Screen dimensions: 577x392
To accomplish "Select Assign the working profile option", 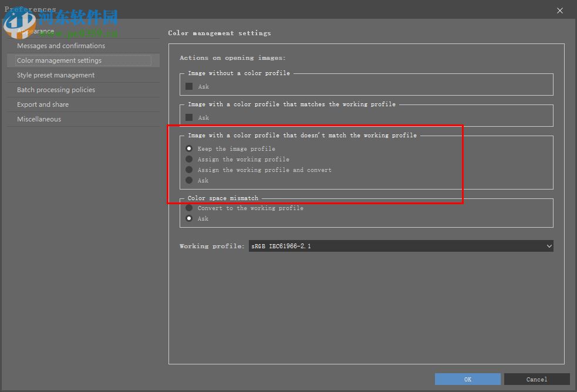I will (189, 159).
